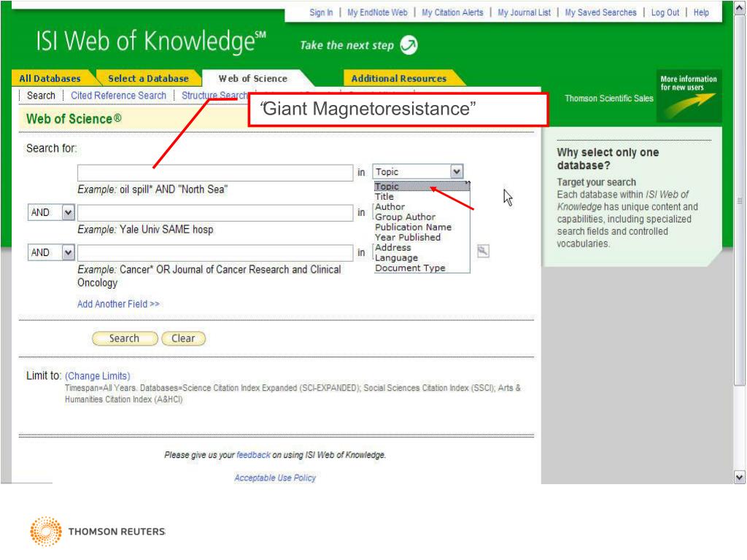Switch to the All Databases tab
Screen dimensions: 747x560
tap(50, 79)
